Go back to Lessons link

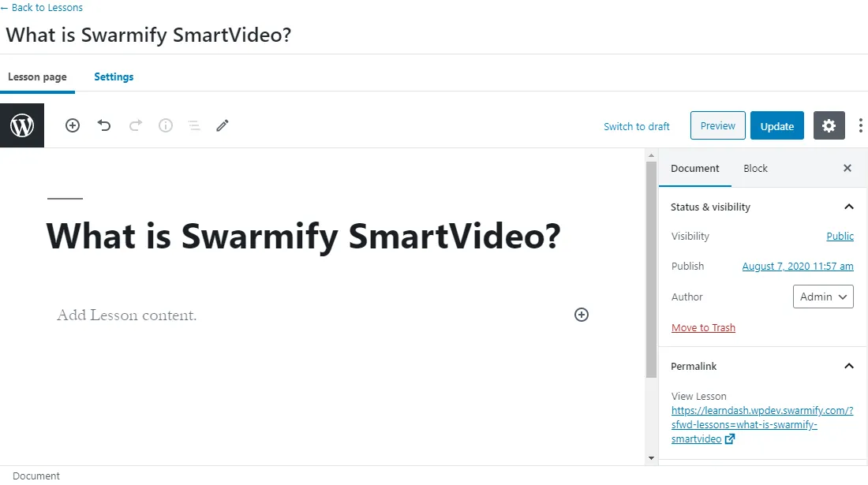[42, 7]
